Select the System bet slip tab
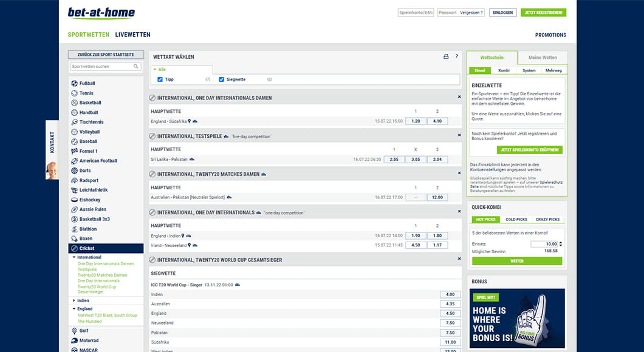Viewport: 644px width, 352px height. click(529, 70)
